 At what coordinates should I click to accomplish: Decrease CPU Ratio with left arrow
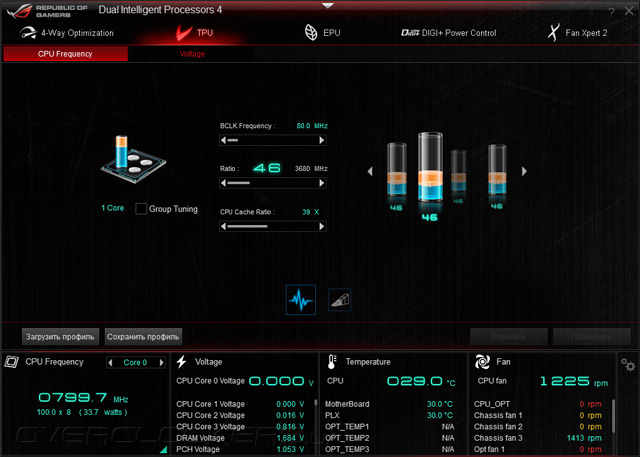pyautogui.click(x=223, y=183)
